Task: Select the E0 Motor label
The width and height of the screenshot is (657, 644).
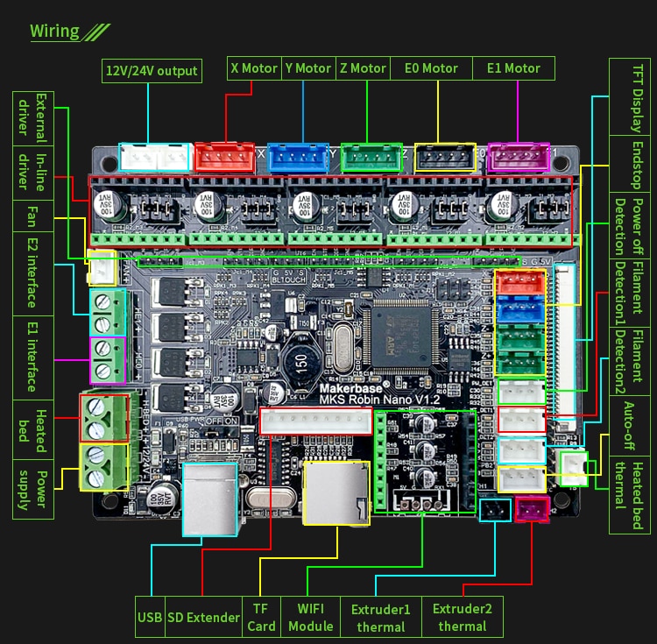Action: 431,68
